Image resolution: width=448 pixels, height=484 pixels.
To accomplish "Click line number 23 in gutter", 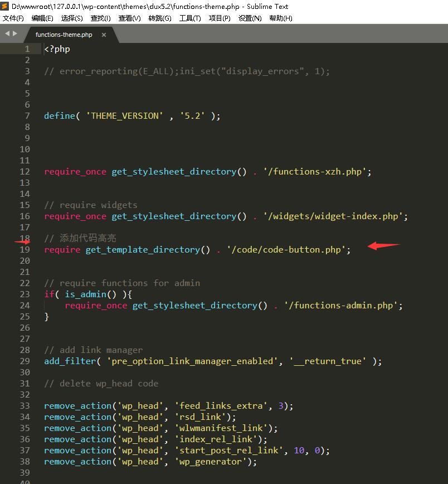I will (x=25, y=294).
